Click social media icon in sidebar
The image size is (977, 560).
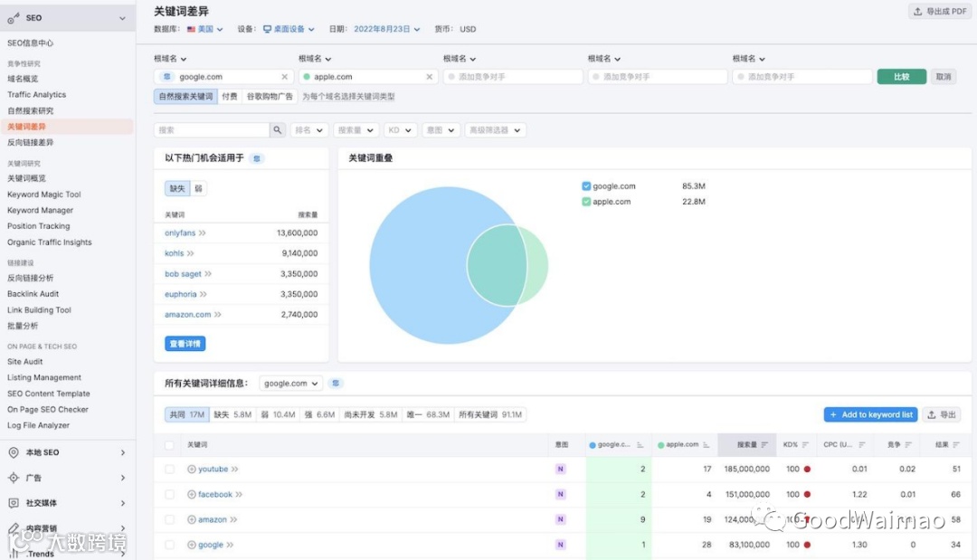(x=13, y=503)
